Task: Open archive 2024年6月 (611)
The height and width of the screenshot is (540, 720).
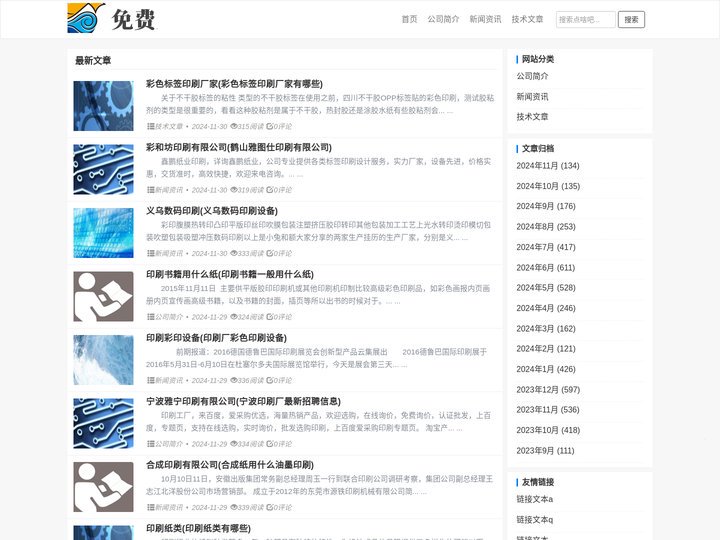Action: click(x=546, y=268)
